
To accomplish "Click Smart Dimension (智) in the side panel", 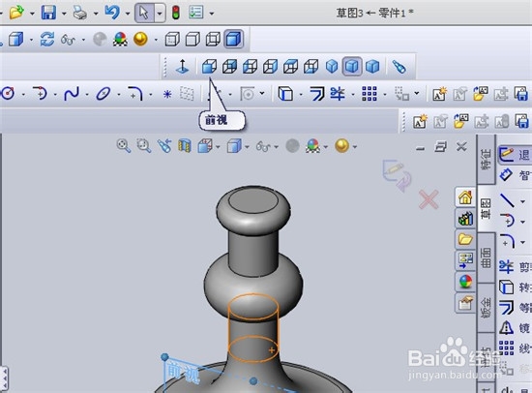I will click(515, 175).
